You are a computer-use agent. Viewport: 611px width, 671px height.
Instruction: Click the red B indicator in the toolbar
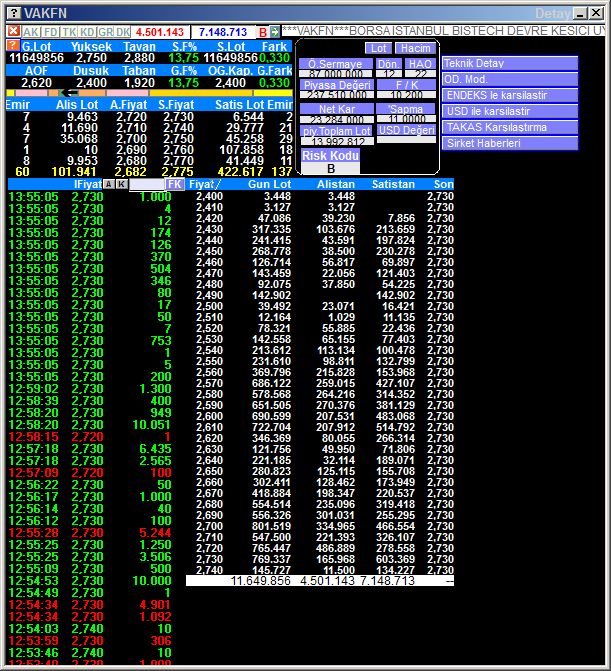[x=263, y=32]
